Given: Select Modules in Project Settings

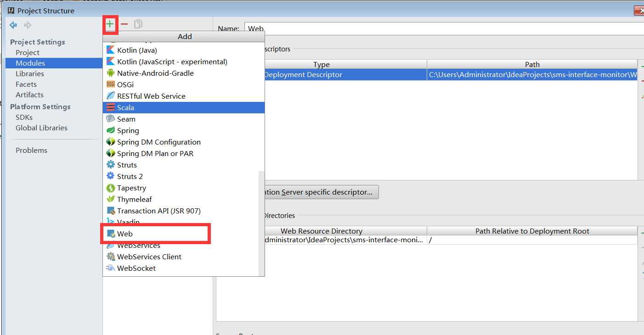Looking at the screenshot, I should tap(30, 63).
